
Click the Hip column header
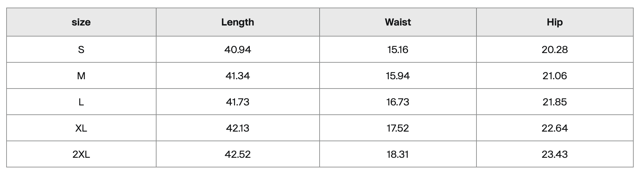pyautogui.click(x=555, y=22)
